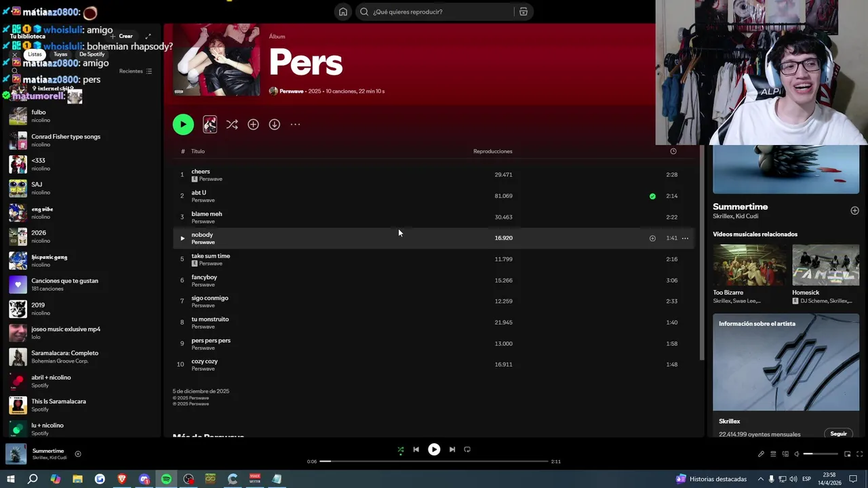Seek in the playback progress bar
Viewport: 868px width, 488px height.
[434, 462]
